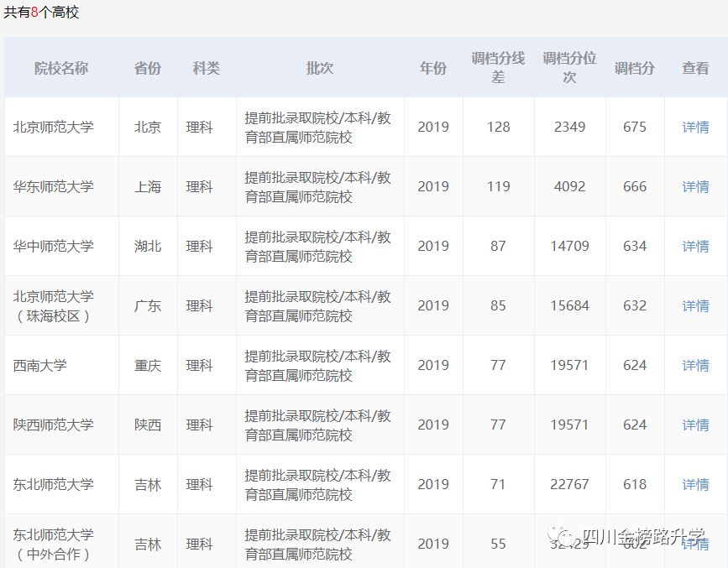
Task: Click rank value 4092
Action: coord(569,186)
